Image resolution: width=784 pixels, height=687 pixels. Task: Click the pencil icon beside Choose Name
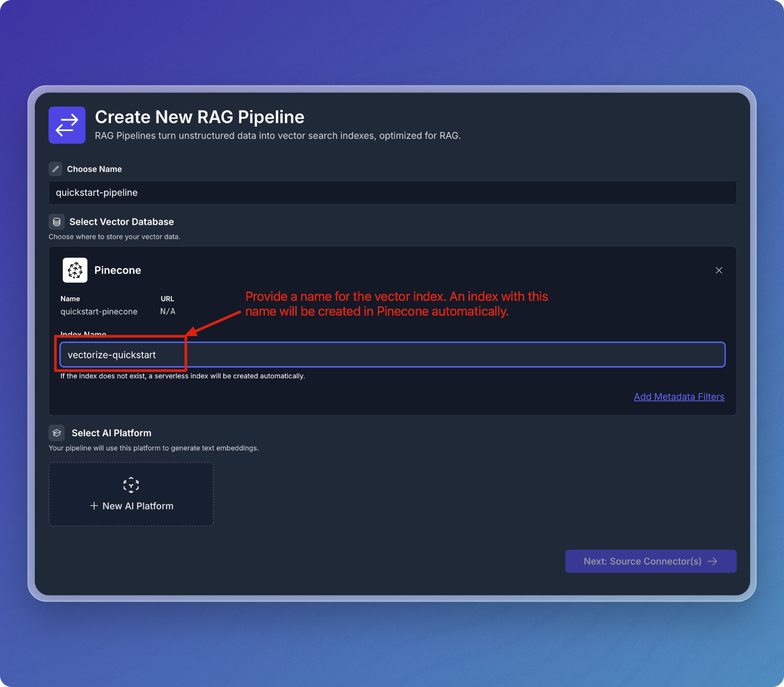point(55,169)
